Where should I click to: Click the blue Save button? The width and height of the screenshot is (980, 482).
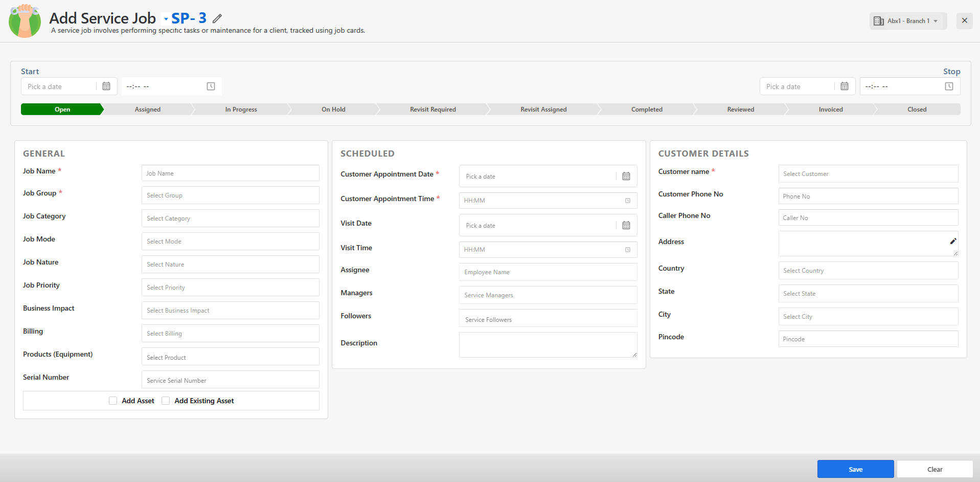click(x=855, y=469)
